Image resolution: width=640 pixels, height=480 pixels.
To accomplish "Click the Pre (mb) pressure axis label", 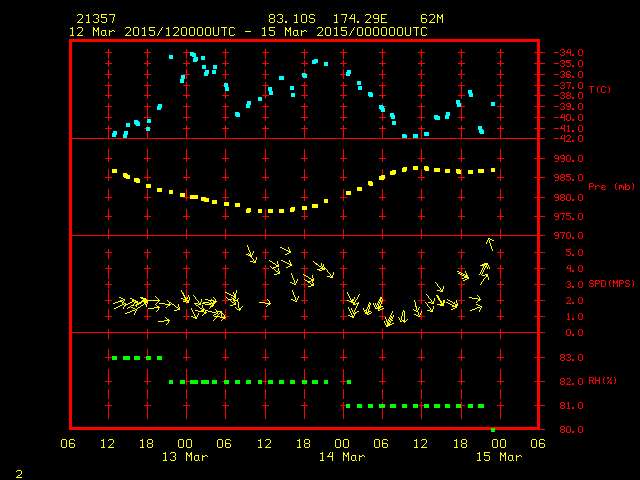I will (606, 187).
